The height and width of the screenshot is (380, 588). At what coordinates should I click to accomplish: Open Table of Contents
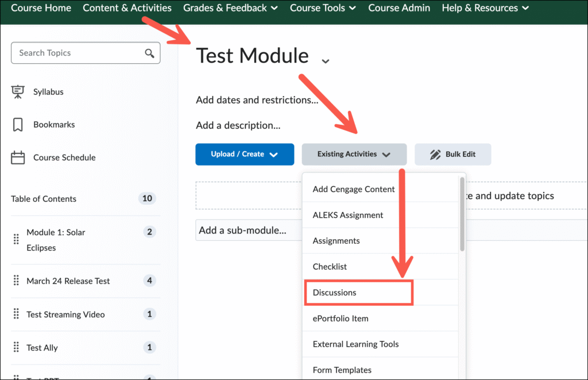pos(44,199)
